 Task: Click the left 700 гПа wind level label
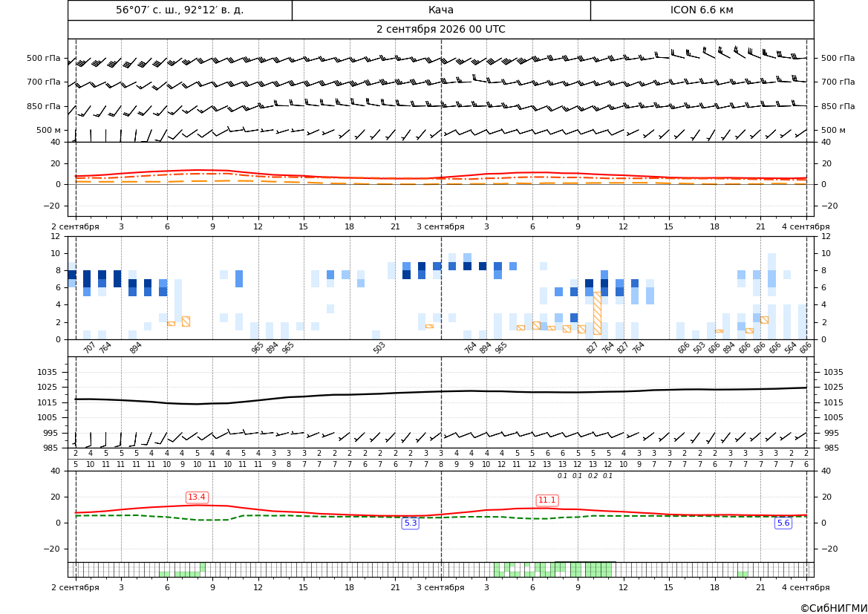44,82
